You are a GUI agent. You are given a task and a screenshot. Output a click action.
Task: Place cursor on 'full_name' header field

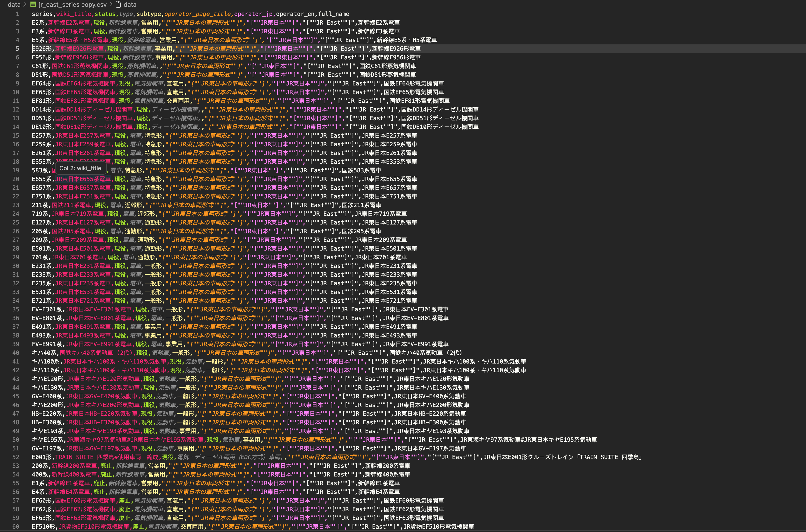(x=334, y=14)
